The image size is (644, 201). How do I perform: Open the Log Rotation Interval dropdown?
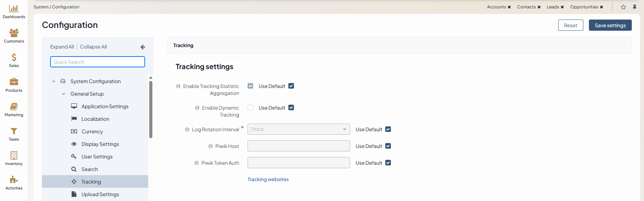click(x=298, y=129)
